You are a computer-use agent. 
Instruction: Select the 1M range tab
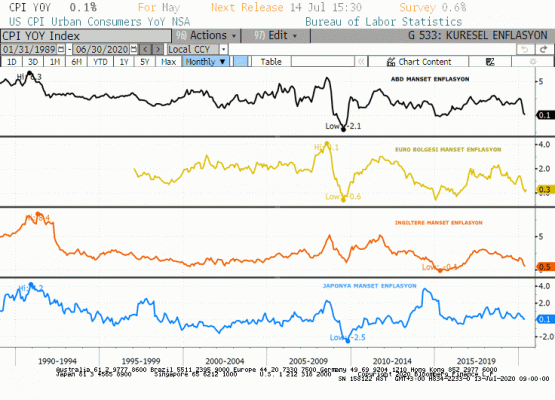pos(55,62)
